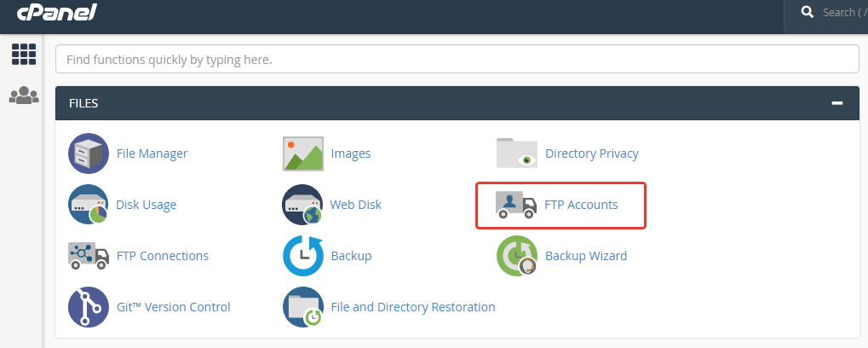Click the File Manager icon
The image size is (868, 348).
(89, 154)
